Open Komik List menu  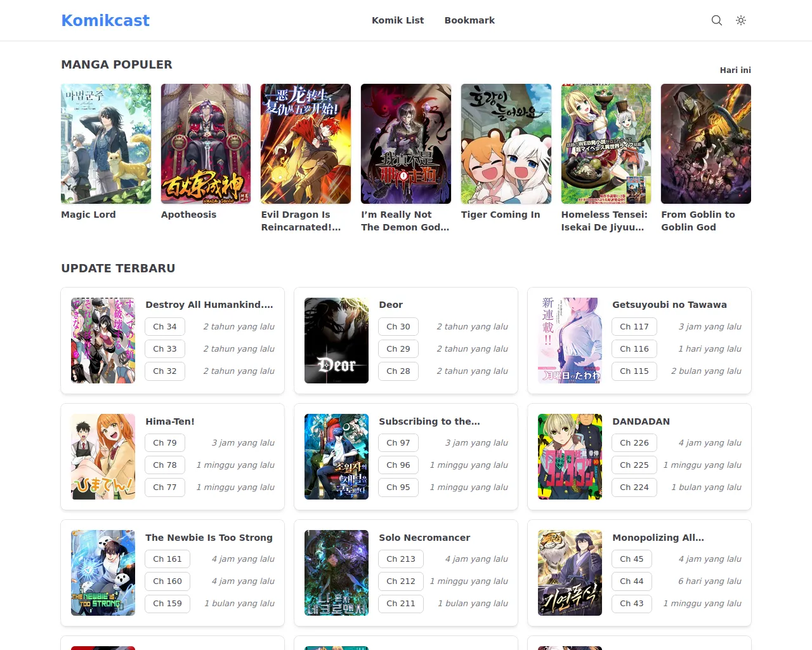[x=398, y=20]
